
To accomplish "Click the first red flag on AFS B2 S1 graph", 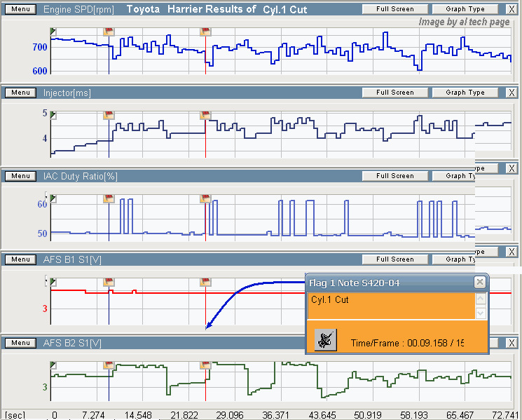I will pos(109,365).
